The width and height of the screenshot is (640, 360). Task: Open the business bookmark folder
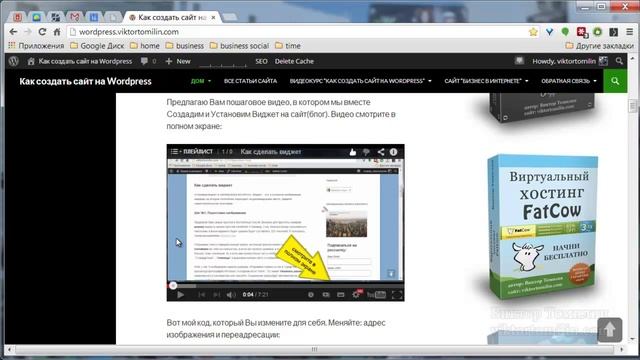[185, 46]
